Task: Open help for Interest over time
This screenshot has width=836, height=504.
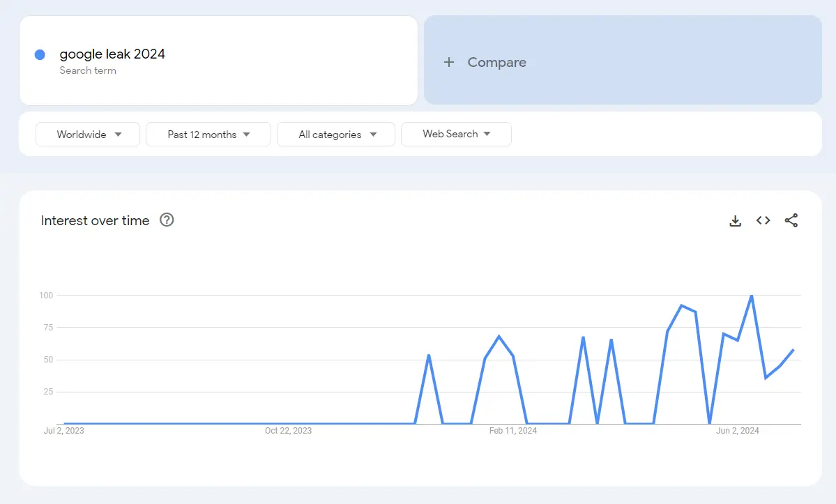Action: 167,220
